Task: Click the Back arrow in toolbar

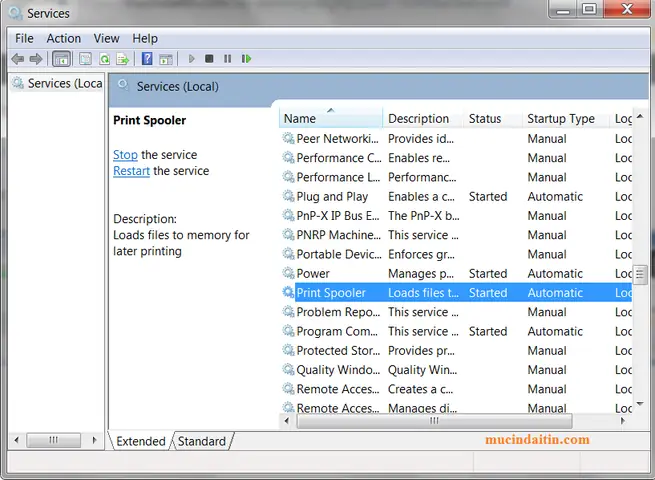Action: click(x=18, y=59)
